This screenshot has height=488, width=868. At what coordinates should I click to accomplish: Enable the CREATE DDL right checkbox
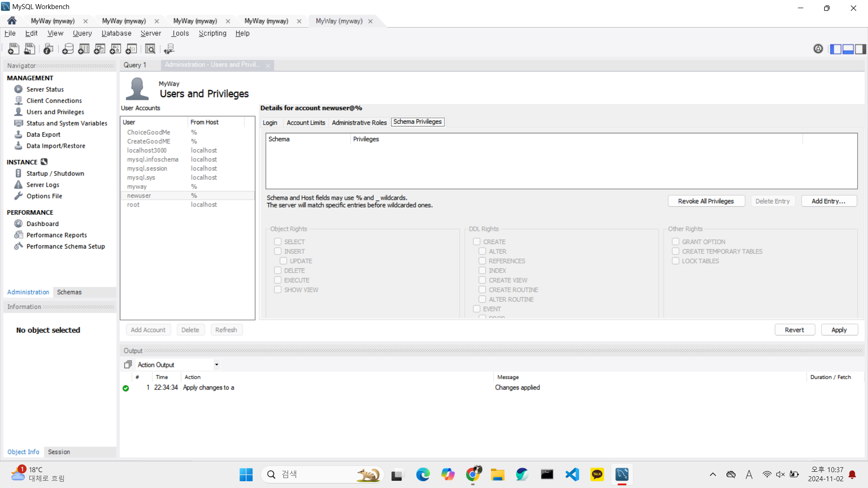476,242
